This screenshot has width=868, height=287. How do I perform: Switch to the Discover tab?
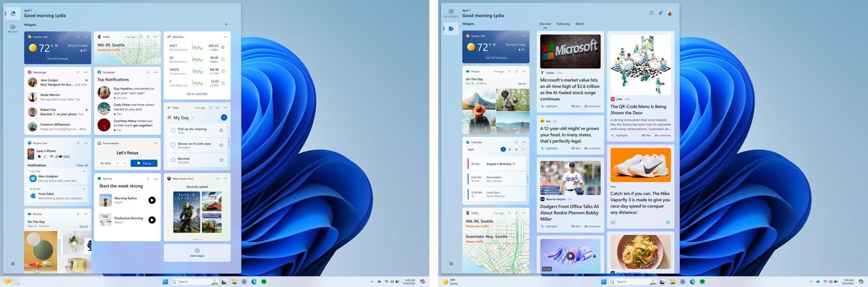(x=545, y=24)
